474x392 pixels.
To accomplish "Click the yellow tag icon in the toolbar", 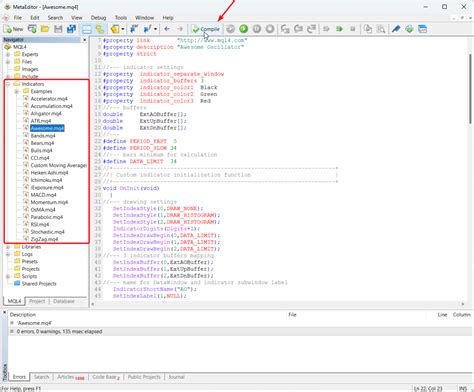I will tap(115, 29).
